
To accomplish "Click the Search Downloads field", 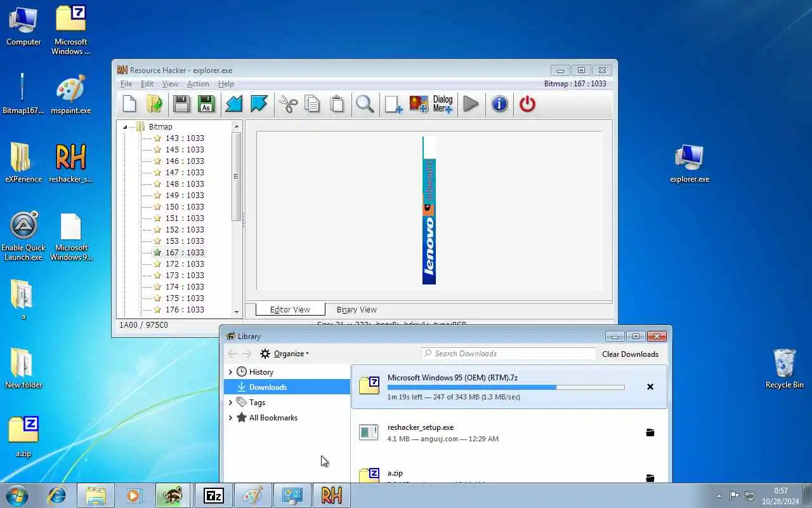I will (x=509, y=354).
